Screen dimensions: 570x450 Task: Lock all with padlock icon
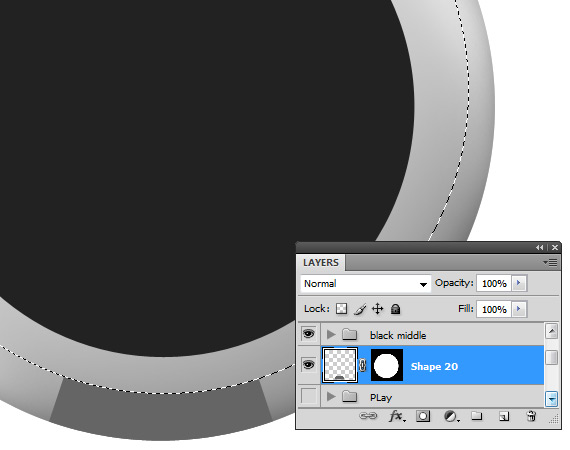(395, 309)
